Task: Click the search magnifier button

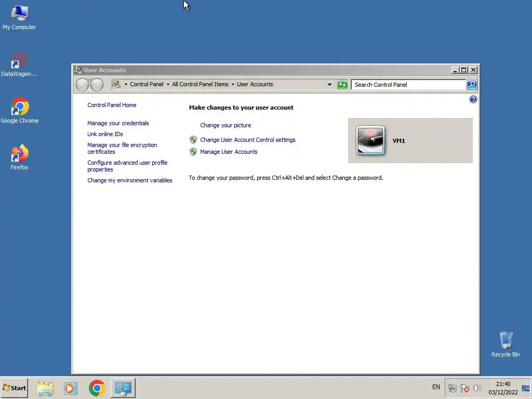Action: 472,85
